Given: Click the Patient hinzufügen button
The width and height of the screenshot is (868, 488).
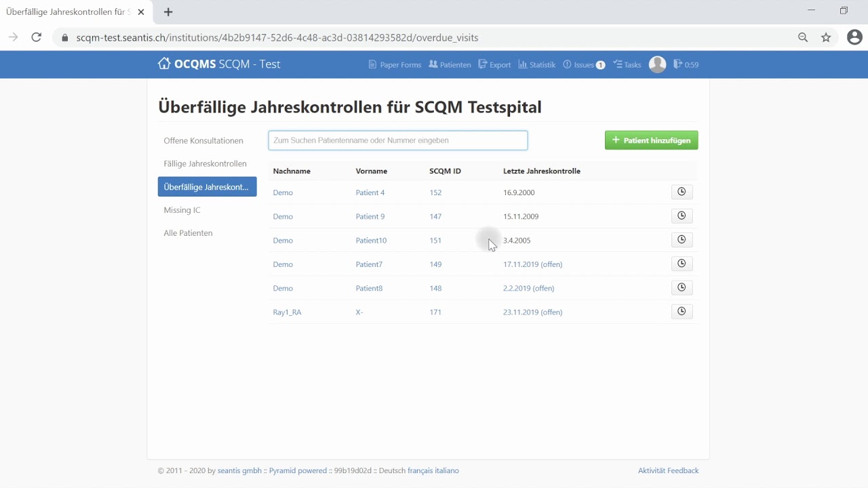Looking at the screenshot, I should click(x=651, y=140).
